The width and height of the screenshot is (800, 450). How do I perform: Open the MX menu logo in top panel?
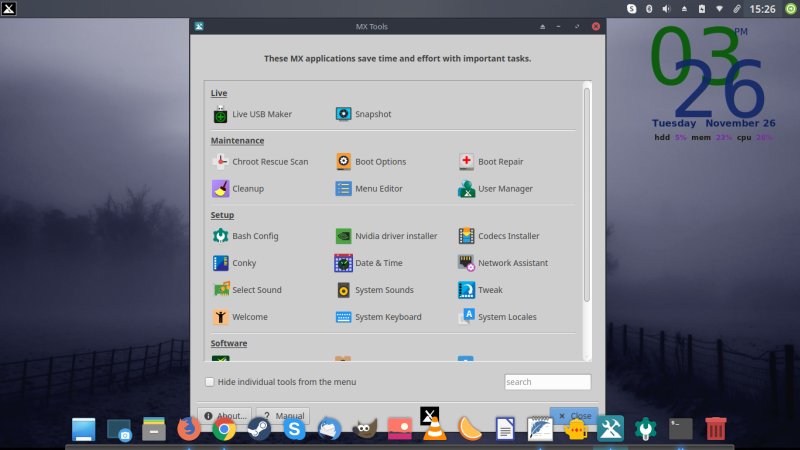click(9, 9)
